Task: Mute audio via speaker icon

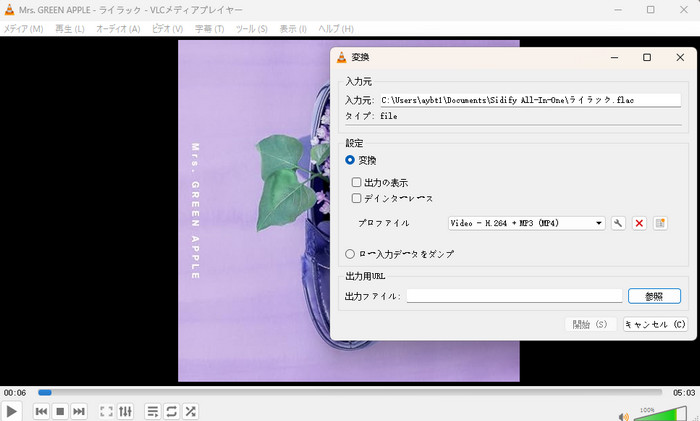Action: pos(624,417)
